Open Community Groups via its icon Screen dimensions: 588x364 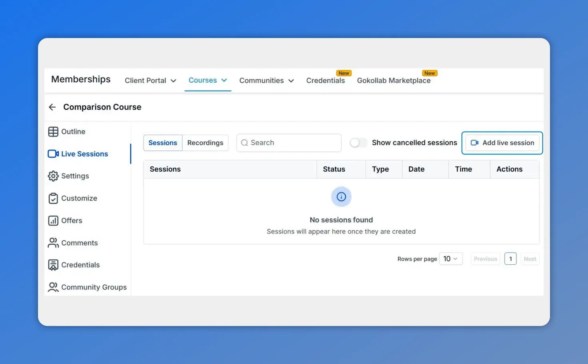[x=54, y=287]
